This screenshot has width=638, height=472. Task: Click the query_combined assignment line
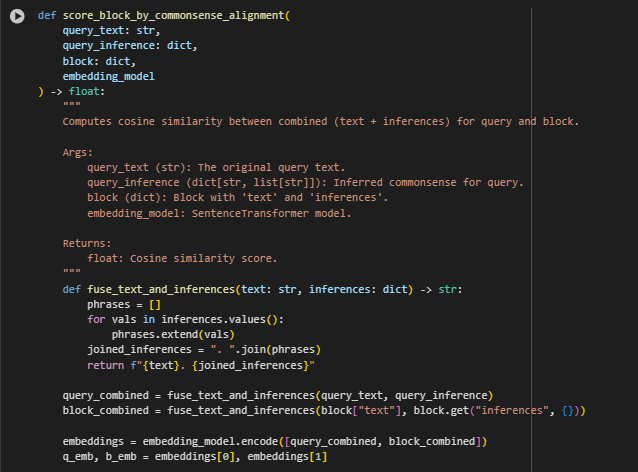(278, 396)
